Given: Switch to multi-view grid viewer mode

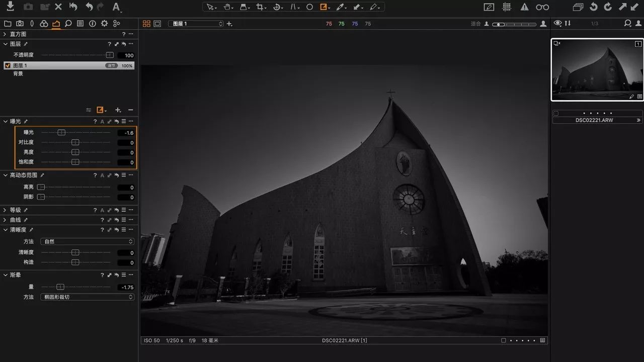Looking at the screenshot, I should 146,24.
